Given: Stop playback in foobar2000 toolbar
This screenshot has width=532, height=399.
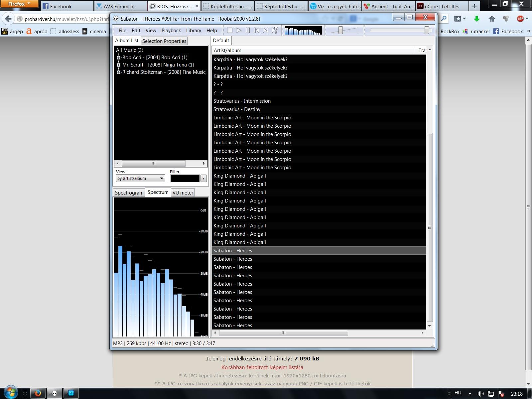Looking at the screenshot, I should 229,30.
